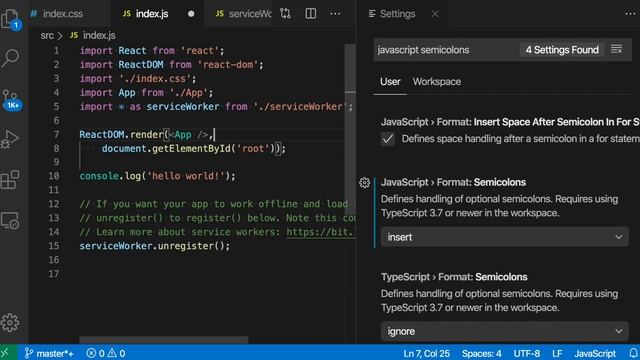Close the Settings tab
Screen dimensions: 640x360
[435, 14]
